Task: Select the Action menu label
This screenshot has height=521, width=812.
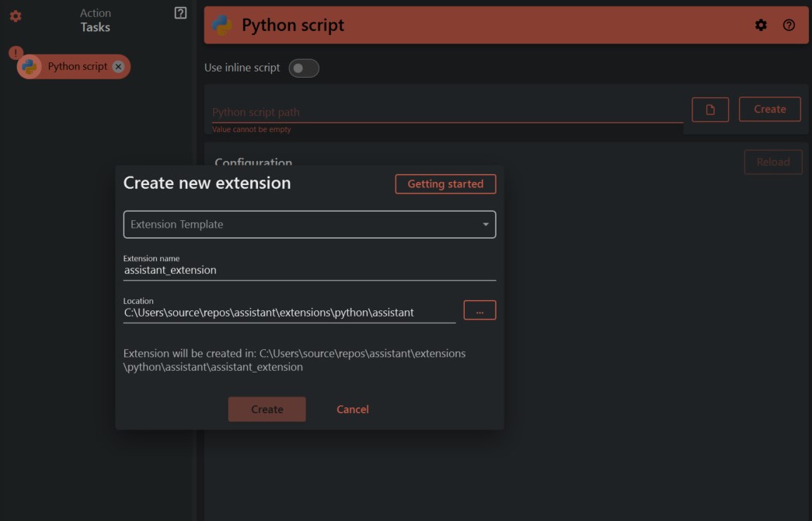Action: pyautogui.click(x=96, y=12)
